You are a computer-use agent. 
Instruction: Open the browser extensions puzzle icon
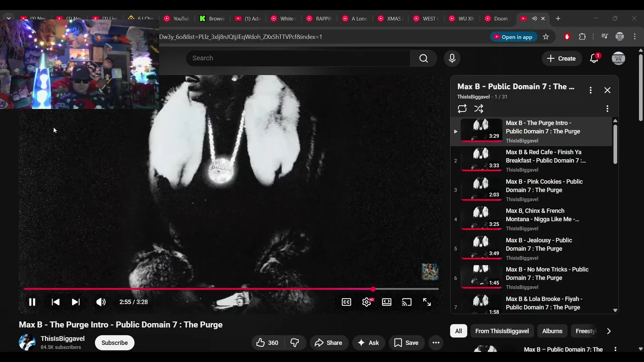coord(583,37)
